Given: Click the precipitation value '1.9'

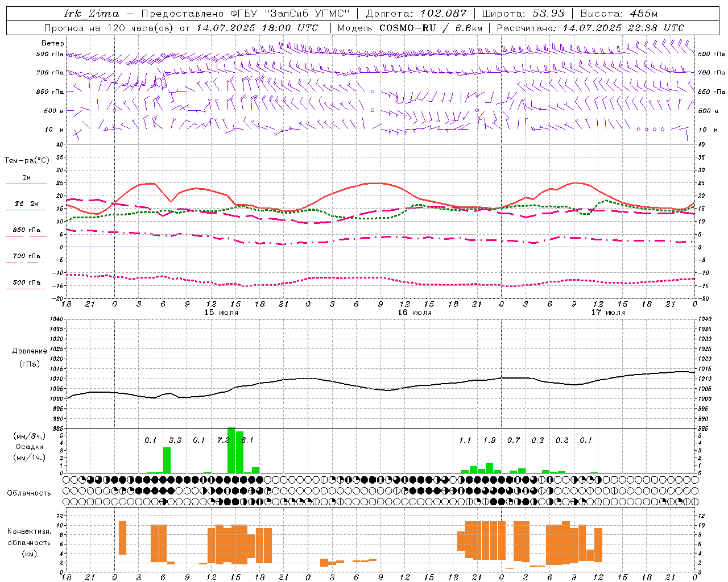Looking at the screenshot, I should click(x=489, y=440).
